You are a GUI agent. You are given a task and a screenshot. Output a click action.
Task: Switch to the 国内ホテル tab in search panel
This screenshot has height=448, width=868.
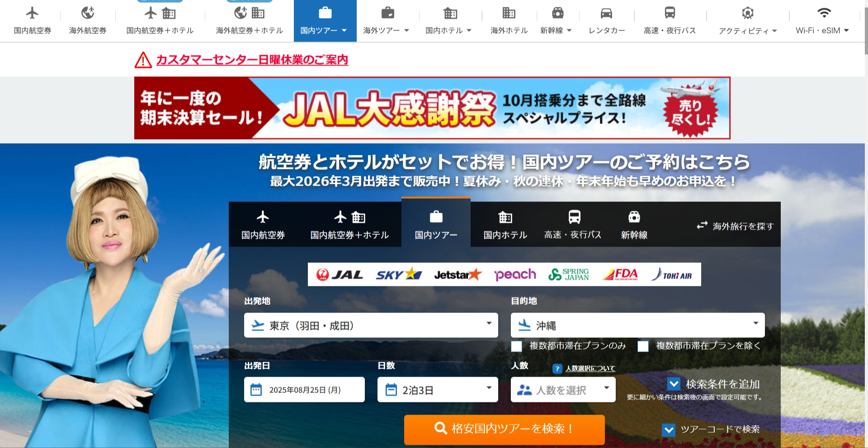coord(505,224)
